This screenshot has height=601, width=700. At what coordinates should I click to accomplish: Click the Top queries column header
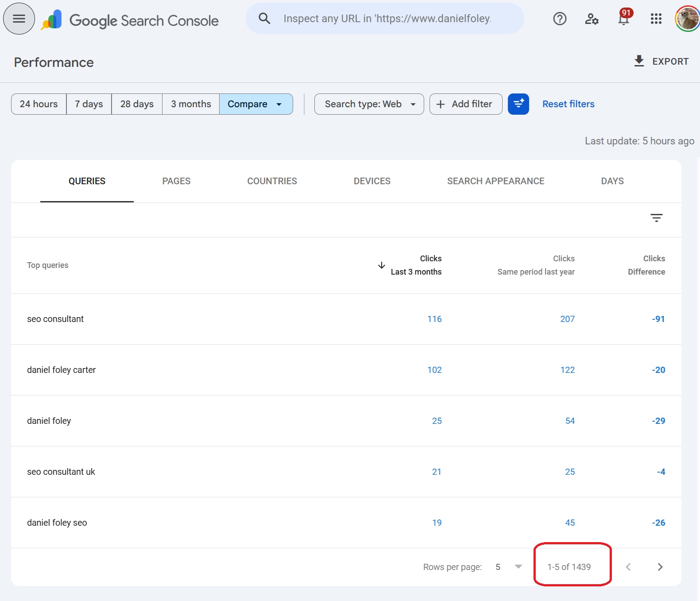[48, 265]
